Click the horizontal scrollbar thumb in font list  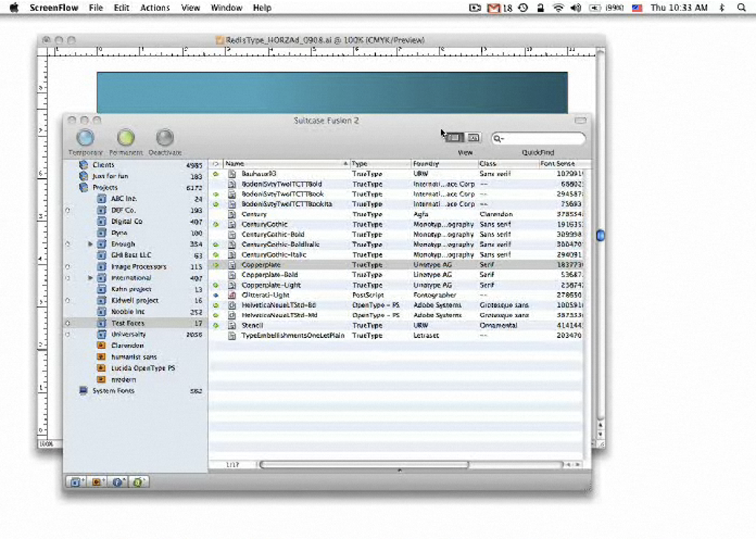[364, 465]
